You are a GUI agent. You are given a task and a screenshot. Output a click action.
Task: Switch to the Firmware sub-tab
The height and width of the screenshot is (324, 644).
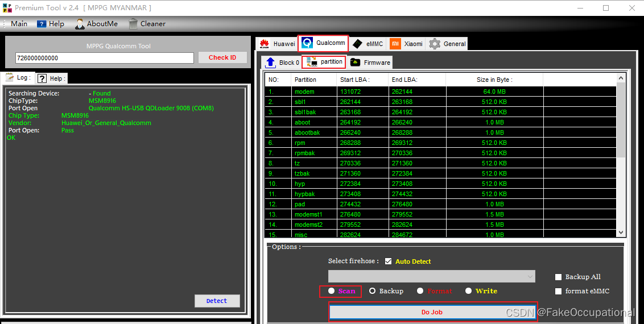[x=370, y=63]
